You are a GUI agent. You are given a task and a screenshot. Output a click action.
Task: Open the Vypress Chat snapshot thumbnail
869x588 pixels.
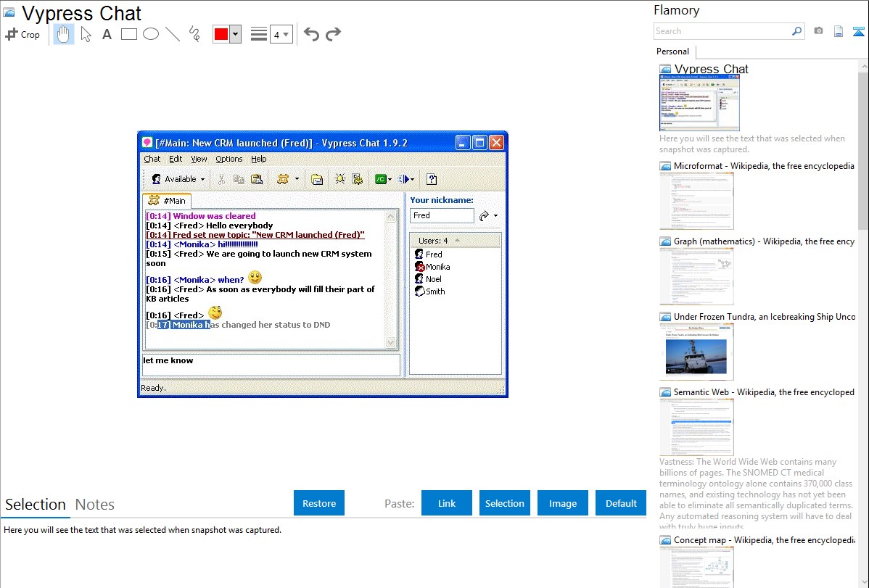699,102
